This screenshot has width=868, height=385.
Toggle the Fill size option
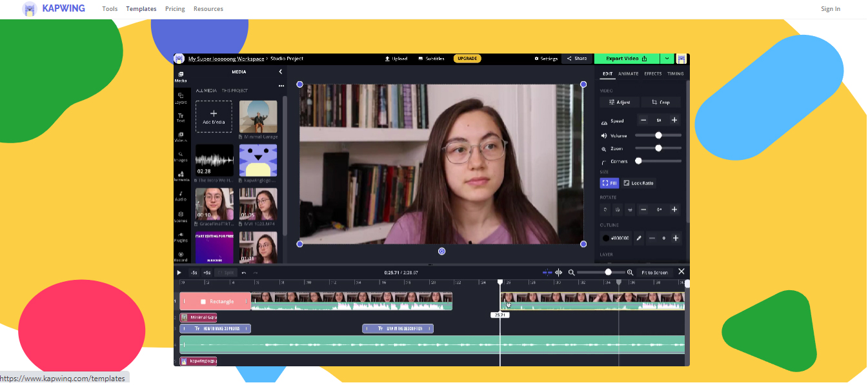609,183
